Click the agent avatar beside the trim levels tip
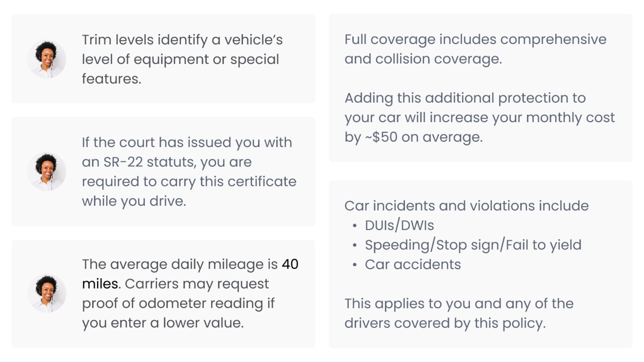The height and width of the screenshot is (362, 644). 46,59
